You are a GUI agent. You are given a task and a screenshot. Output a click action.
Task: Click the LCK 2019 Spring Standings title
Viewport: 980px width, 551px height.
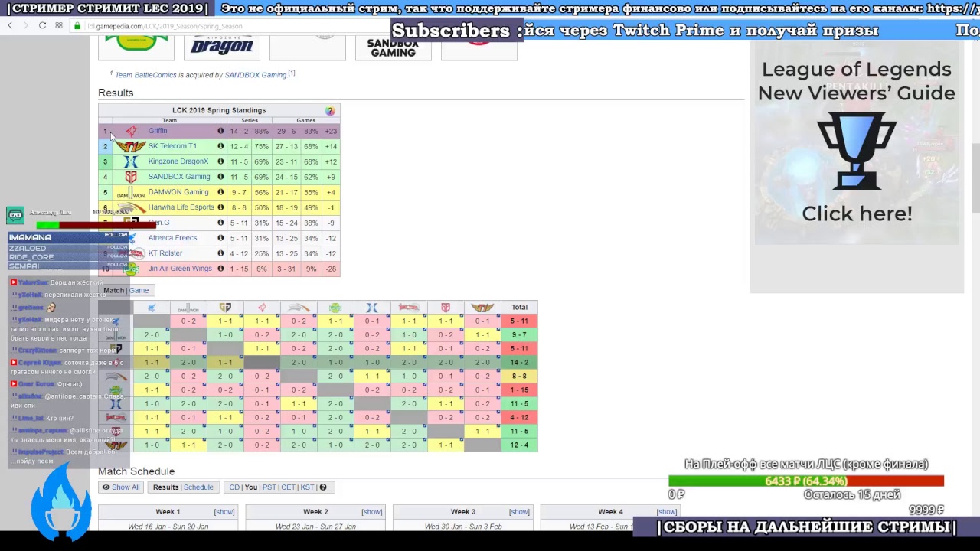tap(219, 110)
